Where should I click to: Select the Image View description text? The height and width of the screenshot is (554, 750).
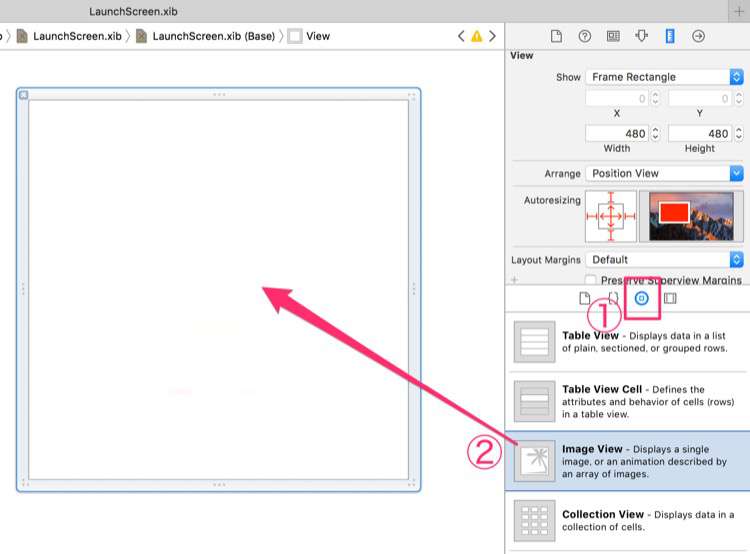644,461
